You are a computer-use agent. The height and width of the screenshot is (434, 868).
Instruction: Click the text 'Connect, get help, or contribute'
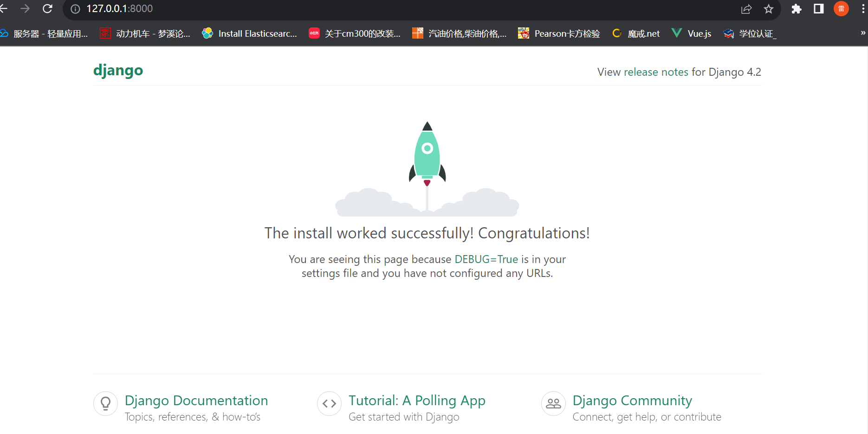(647, 417)
